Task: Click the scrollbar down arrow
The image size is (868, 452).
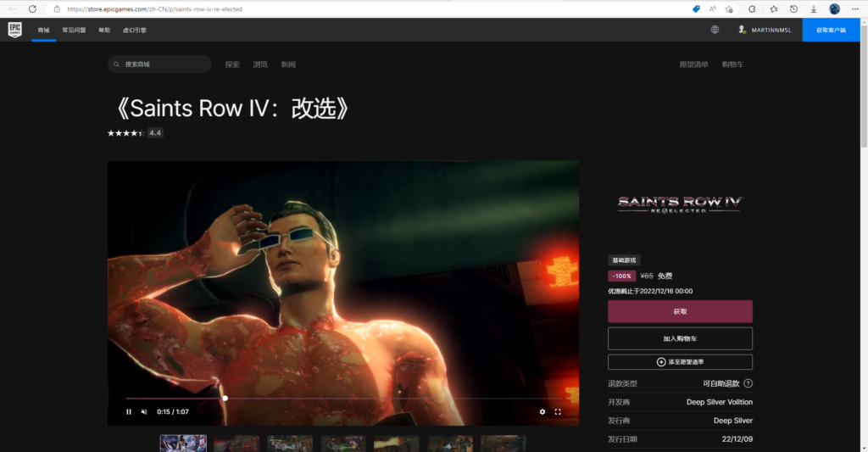Action: [x=864, y=448]
